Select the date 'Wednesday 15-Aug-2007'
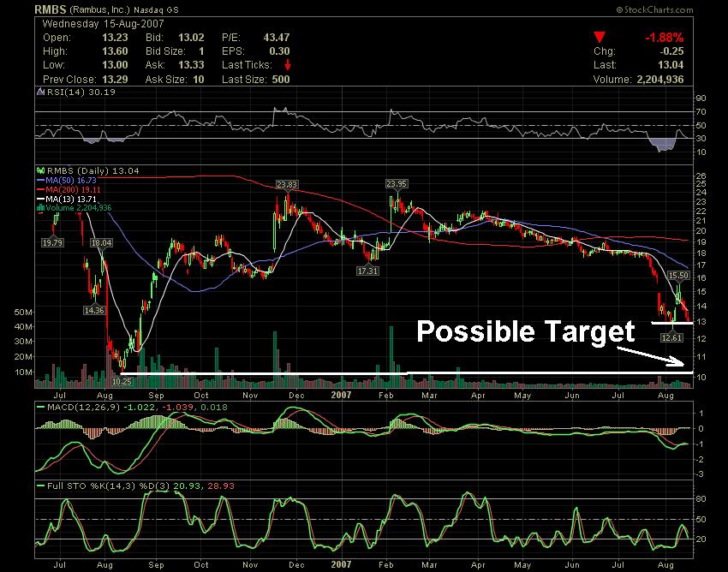Screen dimensions: 728x572 pyautogui.click(x=103, y=24)
